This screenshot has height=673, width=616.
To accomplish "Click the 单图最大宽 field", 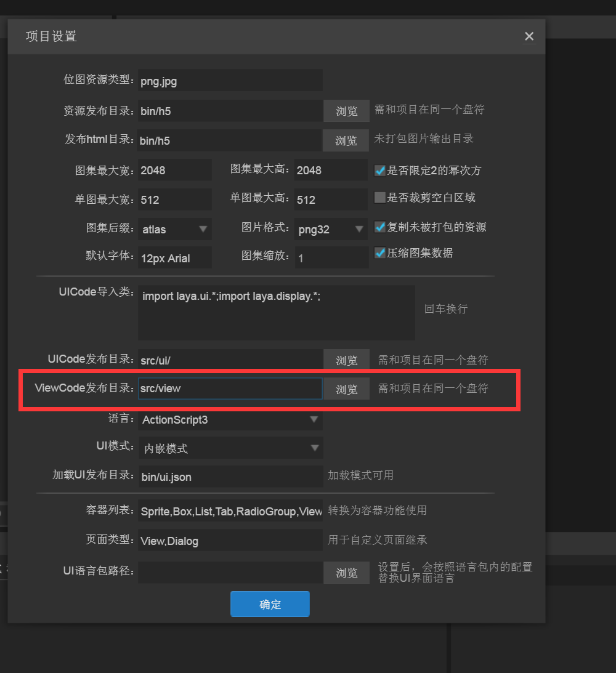I will point(175,199).
